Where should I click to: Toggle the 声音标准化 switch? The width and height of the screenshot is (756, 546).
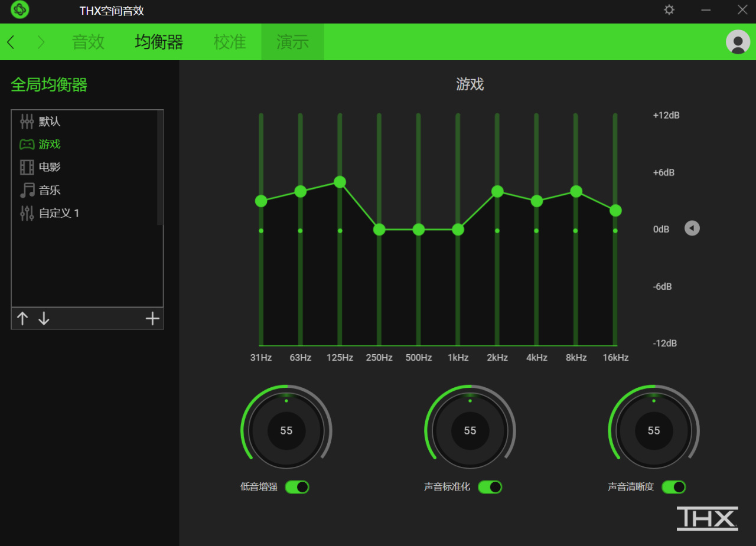(490, 487)
